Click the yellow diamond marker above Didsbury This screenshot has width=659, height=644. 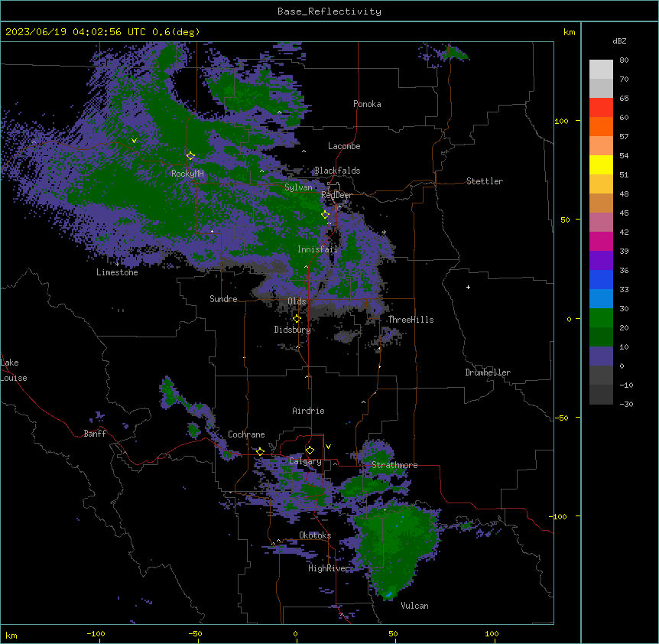(297, 318)
